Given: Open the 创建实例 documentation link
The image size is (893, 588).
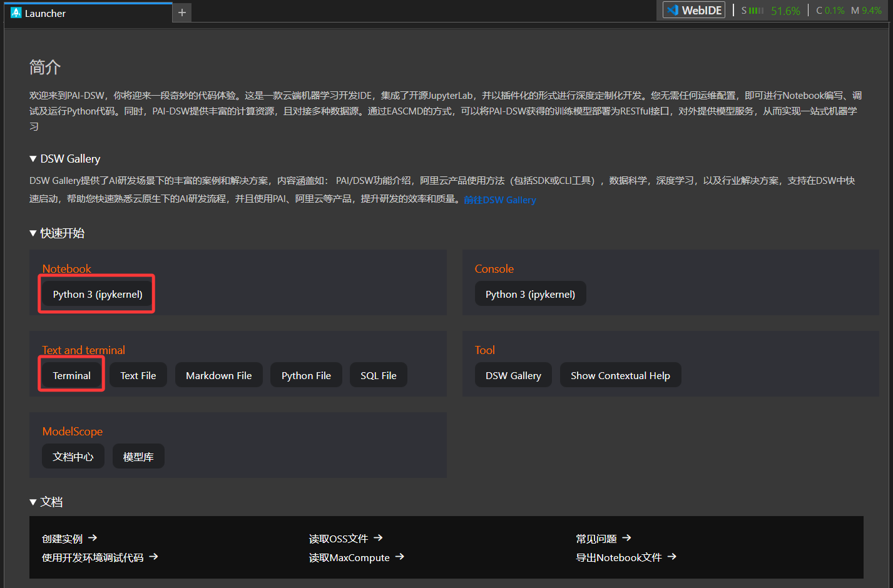Looking at the screenshot, I should (x=62, y=539).
